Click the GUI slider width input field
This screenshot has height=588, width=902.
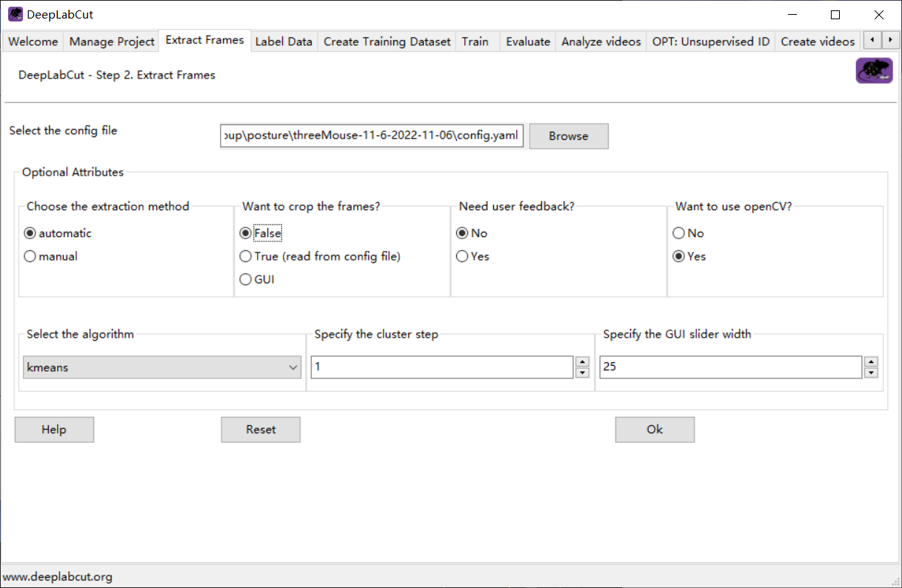tap(731, 367)
